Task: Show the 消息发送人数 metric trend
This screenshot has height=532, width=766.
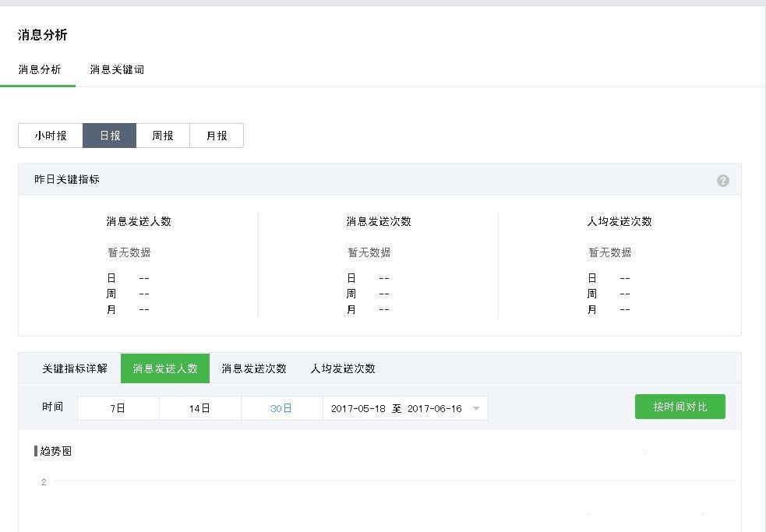Action: (165, 368)
